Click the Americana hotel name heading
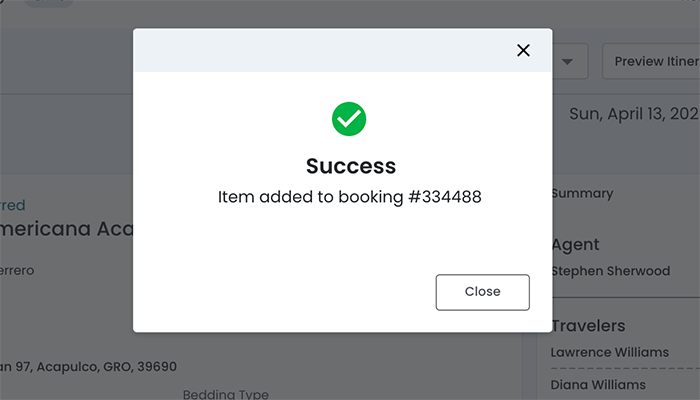The image size is (700, 400). tap(66, 229)
